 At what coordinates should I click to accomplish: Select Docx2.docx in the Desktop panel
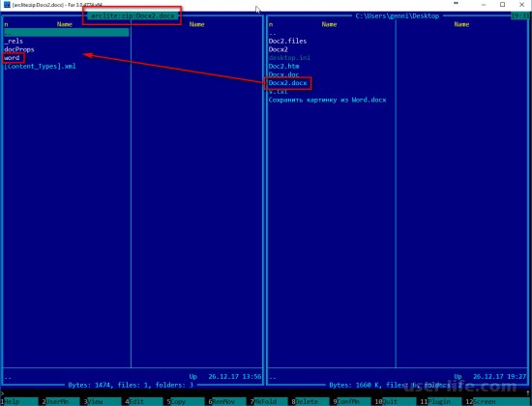[287, 83]
